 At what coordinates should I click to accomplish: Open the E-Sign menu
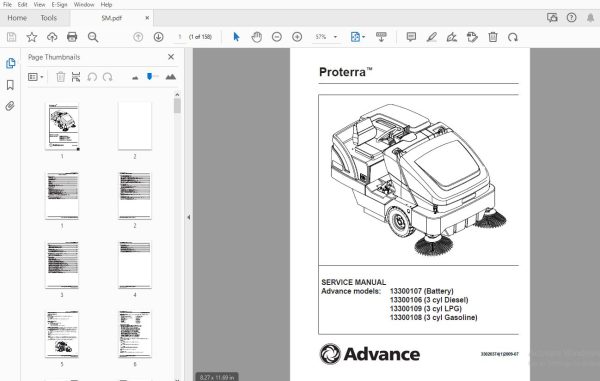coord(59,5)
